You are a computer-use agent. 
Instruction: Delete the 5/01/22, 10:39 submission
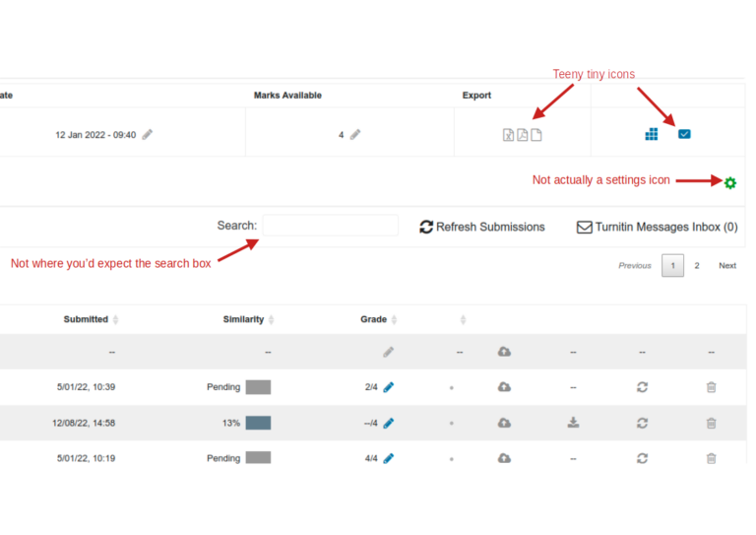(711, 387)
